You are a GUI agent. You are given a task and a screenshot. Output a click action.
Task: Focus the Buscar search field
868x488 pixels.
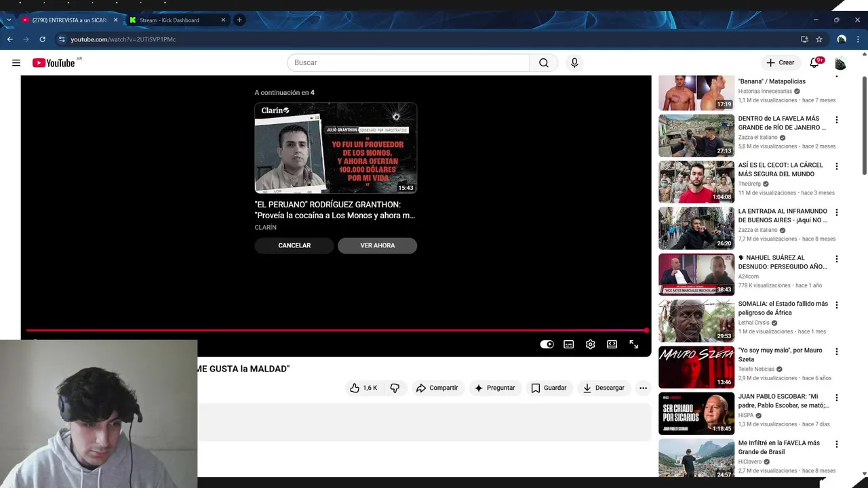pos(408,62)
